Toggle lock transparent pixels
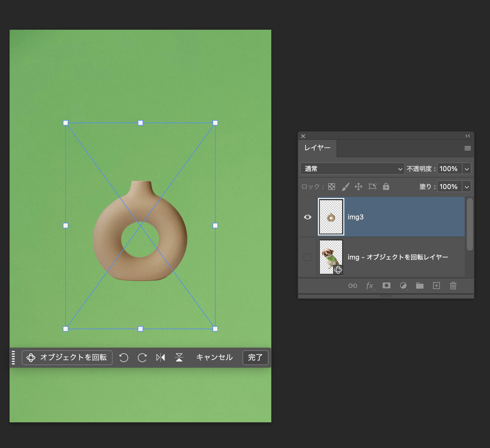Screen dimensions: 490x448 332,187
